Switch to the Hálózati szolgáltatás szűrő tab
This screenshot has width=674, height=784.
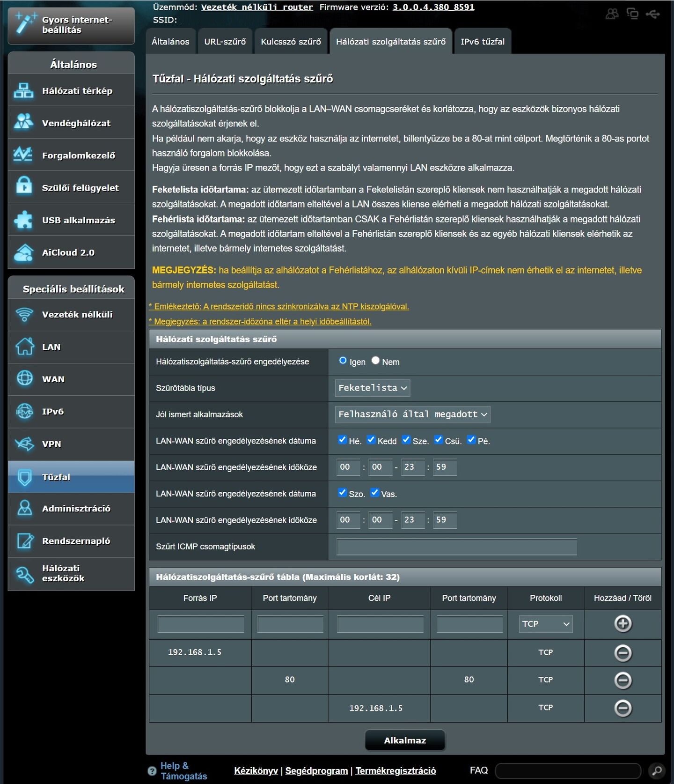pos(391,42)
